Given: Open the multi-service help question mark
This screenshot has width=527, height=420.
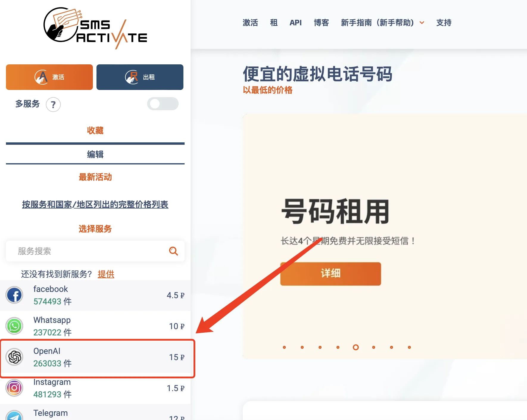Looking at the screenshot, I should [x=53, y=105].
